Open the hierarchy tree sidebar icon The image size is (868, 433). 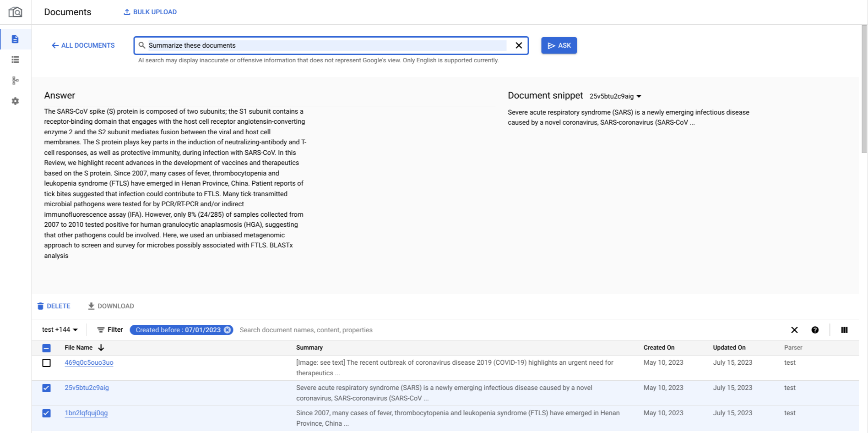pos(15,81)
